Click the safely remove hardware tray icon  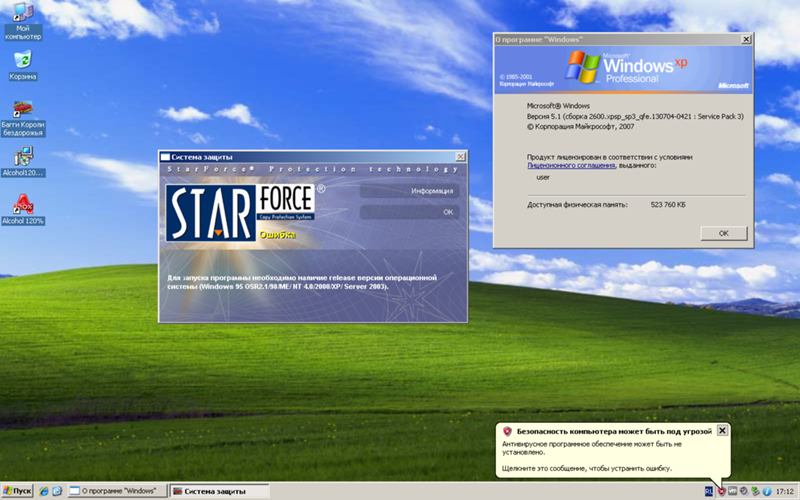coord(755,491)
